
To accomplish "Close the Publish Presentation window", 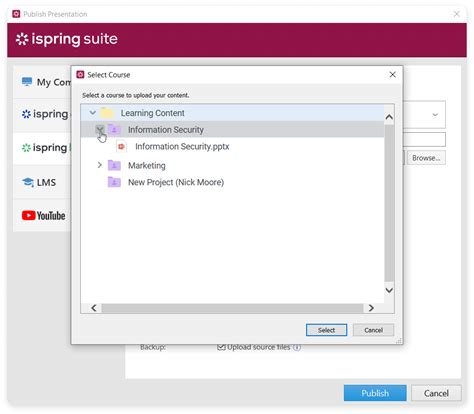I will tap(457, 14).
